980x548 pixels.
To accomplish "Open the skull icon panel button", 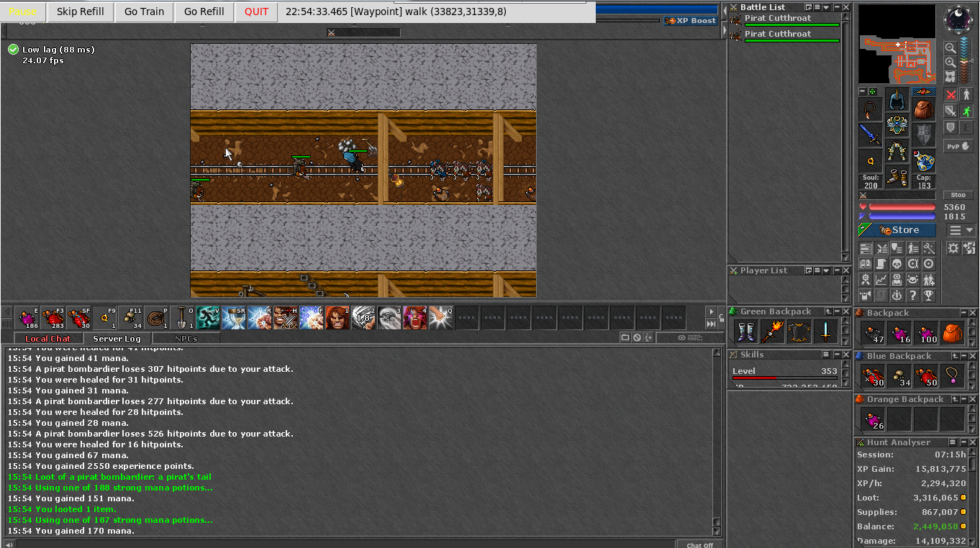I will [897, 263].
